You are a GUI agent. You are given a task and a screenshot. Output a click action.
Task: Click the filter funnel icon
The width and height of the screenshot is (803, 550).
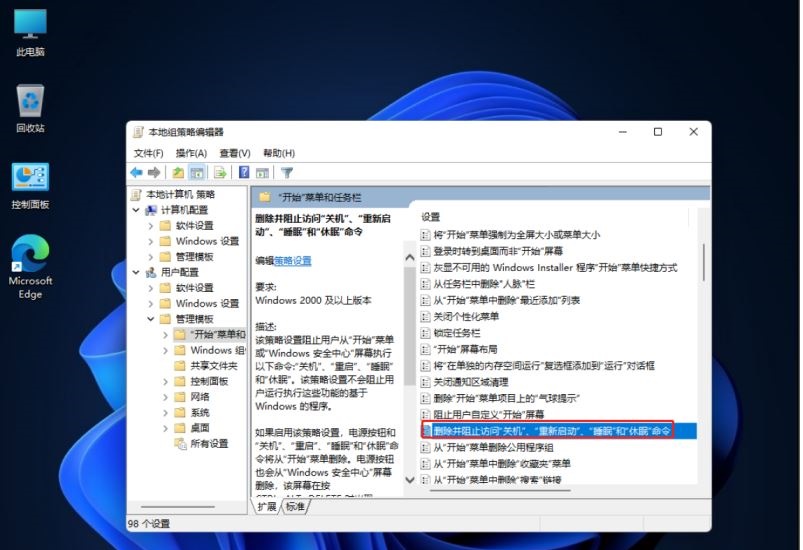(287, 173)
